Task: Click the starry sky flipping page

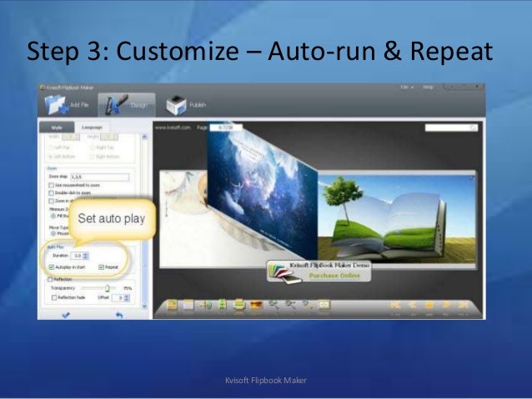Action: point(263,193)
